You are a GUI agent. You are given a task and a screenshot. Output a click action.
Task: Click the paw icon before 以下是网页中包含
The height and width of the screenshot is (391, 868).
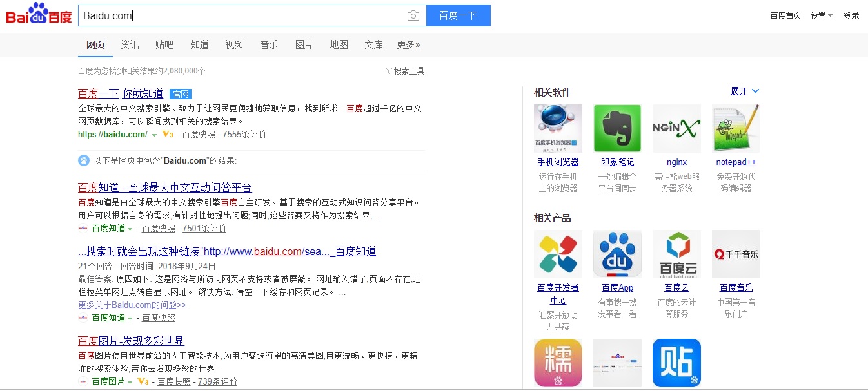(84, 160)
